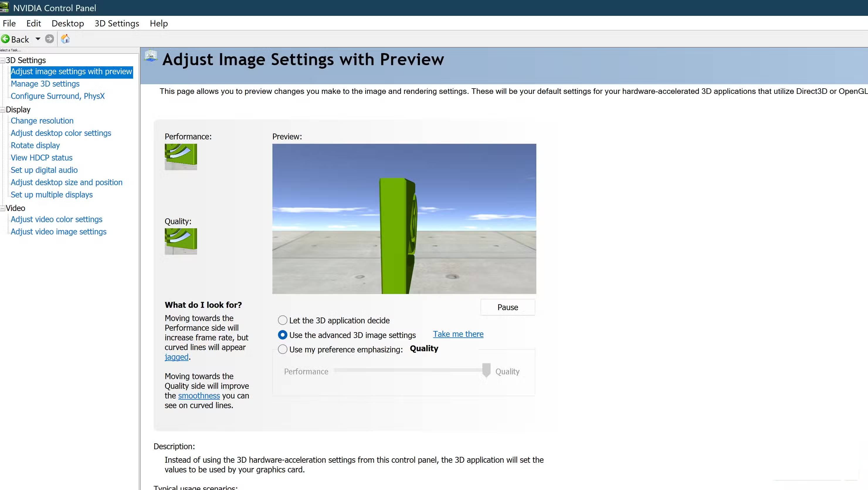Viewport: 868px width, 490px height.
Task: Click the green Back arrow icon
Action: click(5, 39)
